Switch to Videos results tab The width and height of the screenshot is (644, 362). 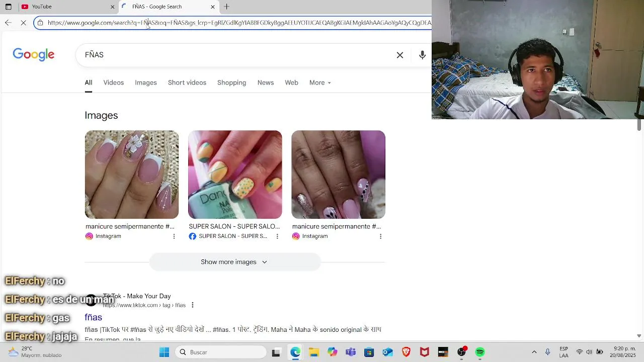(x=114, y=82)
